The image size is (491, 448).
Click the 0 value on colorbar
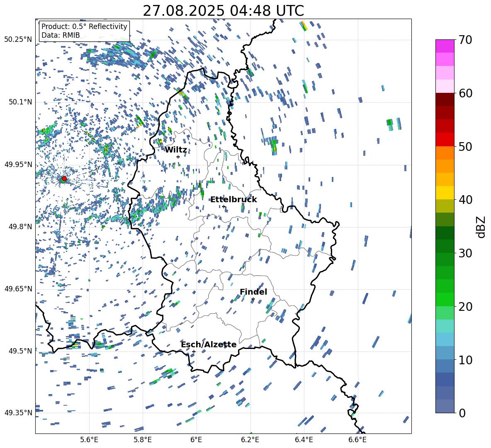462,413
